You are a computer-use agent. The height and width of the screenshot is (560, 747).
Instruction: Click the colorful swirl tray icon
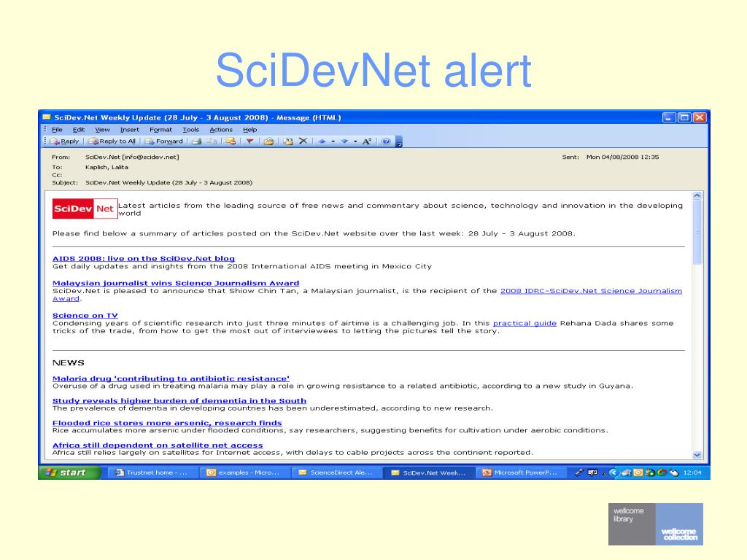[662, 472]
